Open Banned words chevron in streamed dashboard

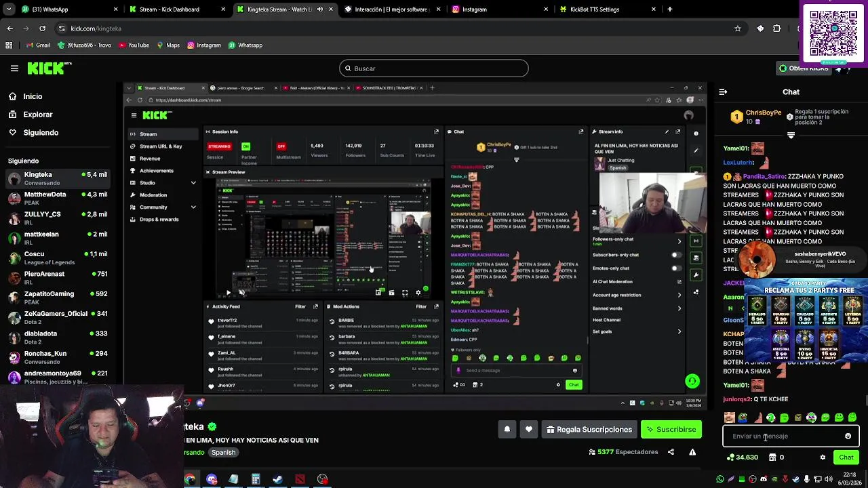[679, 308]
